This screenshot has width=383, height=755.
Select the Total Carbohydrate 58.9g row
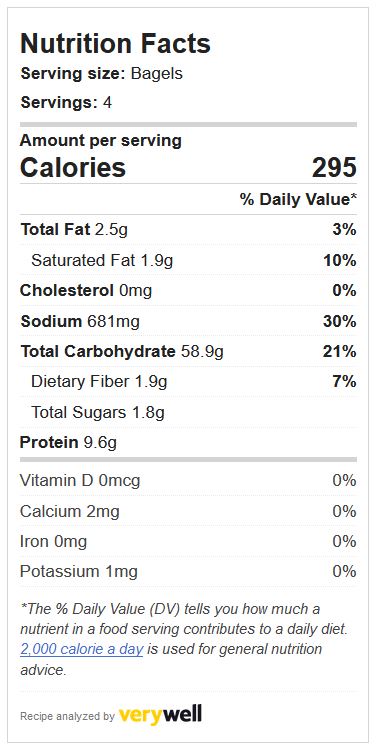click(x=188, y=351)
